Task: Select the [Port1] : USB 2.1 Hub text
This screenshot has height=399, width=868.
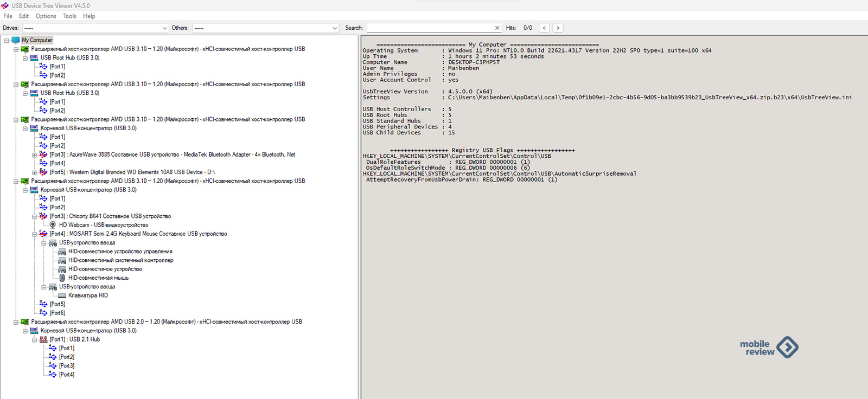Action: tap(75, 339)
